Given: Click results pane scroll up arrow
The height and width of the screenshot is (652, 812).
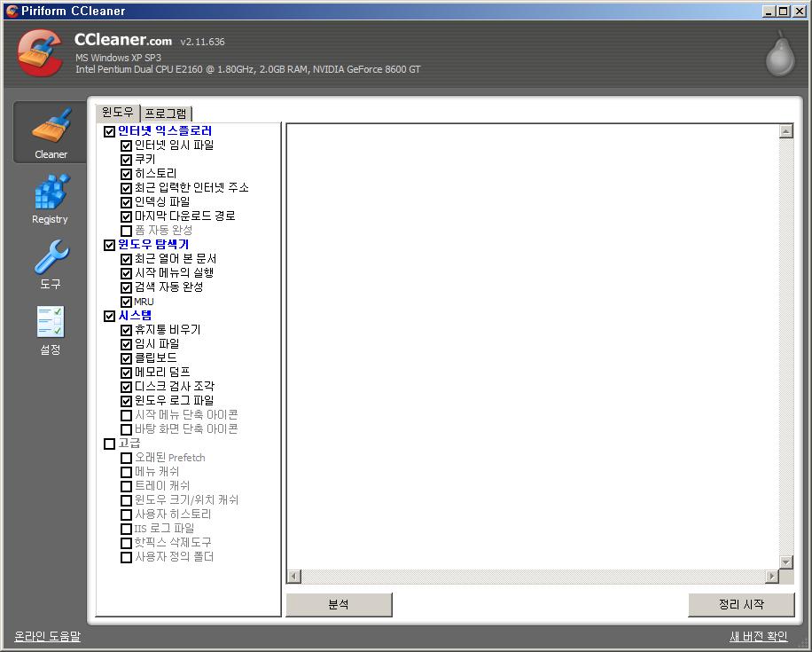Looking at the screenshot, I should [786, 131].
